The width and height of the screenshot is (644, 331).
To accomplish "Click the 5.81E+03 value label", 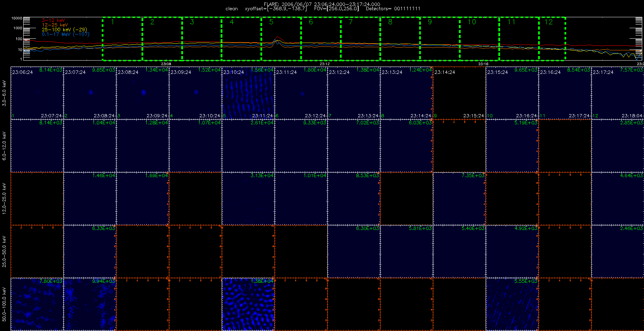I will point(420,228).
